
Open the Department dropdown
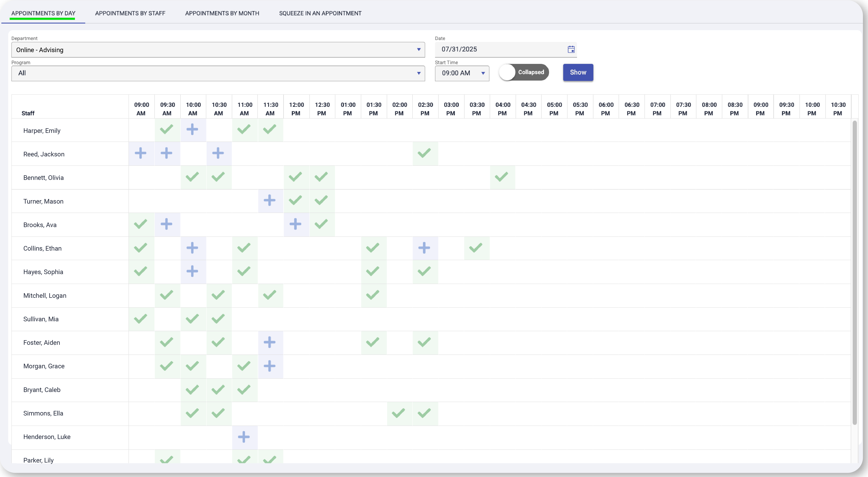[x=218, y=50]
